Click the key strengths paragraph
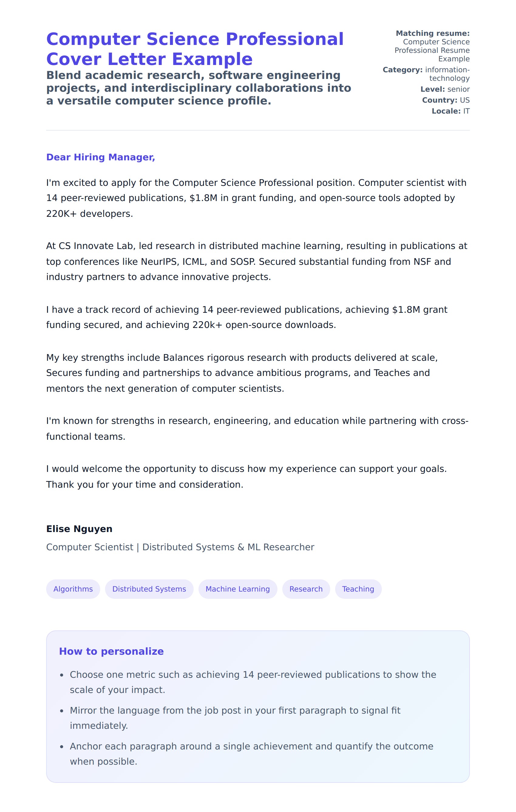 (x=242, y=373)
